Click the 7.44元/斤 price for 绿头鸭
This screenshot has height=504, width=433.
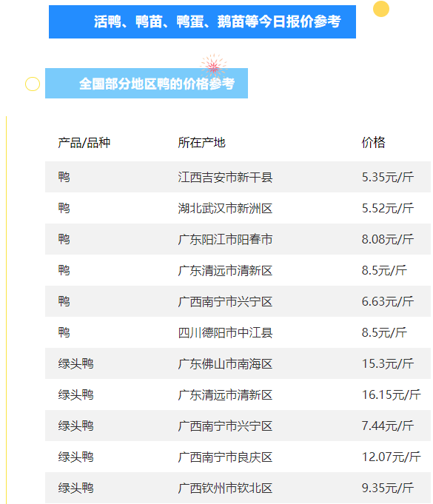click(388, 426)
